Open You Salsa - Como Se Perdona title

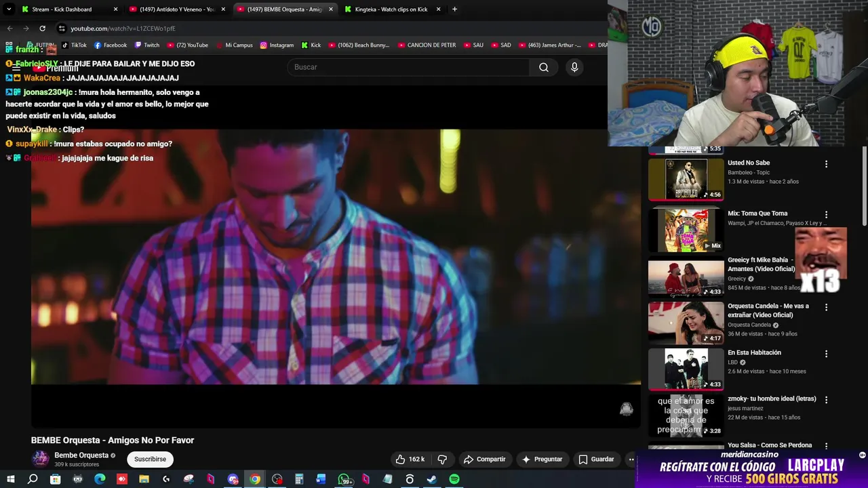(x=770, y=445)
